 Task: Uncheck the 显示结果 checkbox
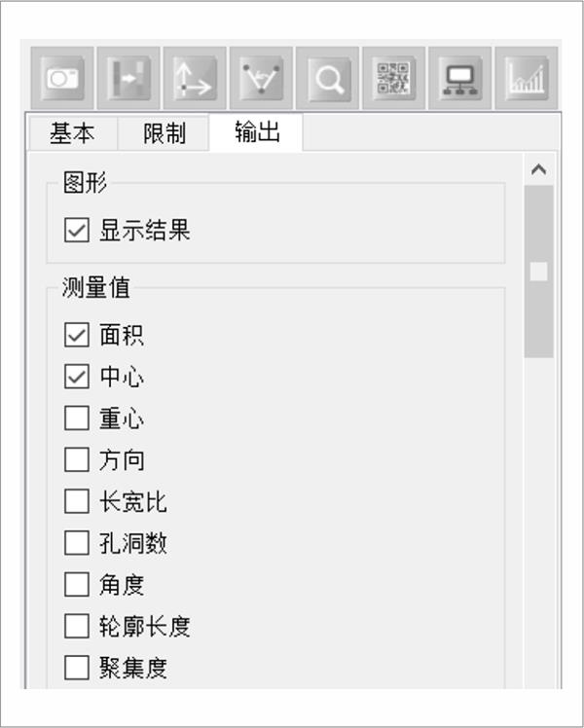click(76, 232)
